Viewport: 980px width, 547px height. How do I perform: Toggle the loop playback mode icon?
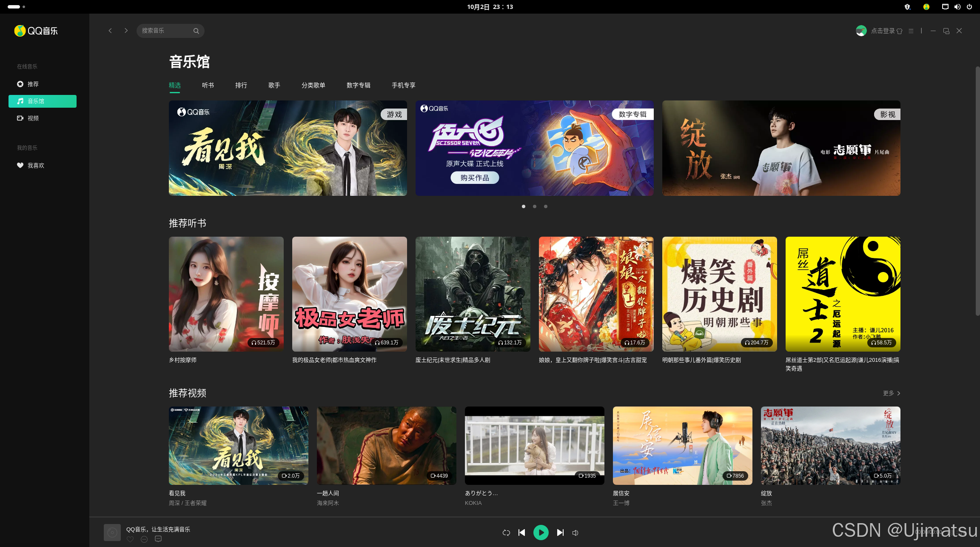(506, 533)
